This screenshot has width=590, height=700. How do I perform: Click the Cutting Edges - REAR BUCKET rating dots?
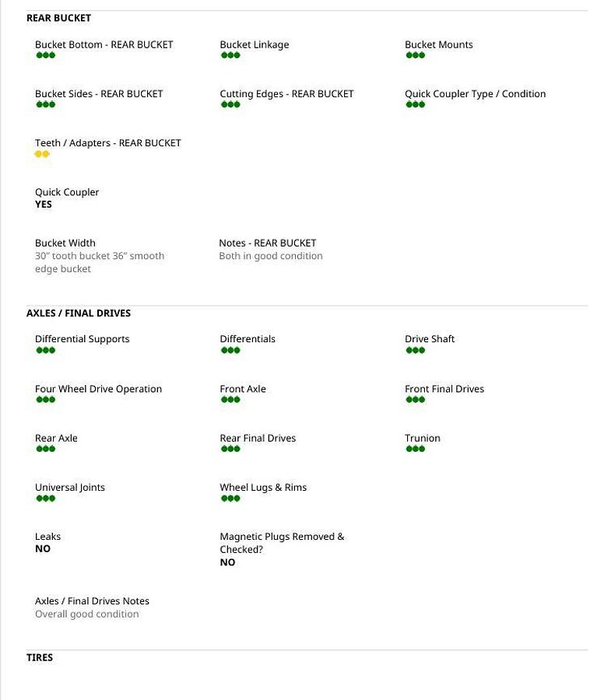pyautogui.click(x=230, y=104)
